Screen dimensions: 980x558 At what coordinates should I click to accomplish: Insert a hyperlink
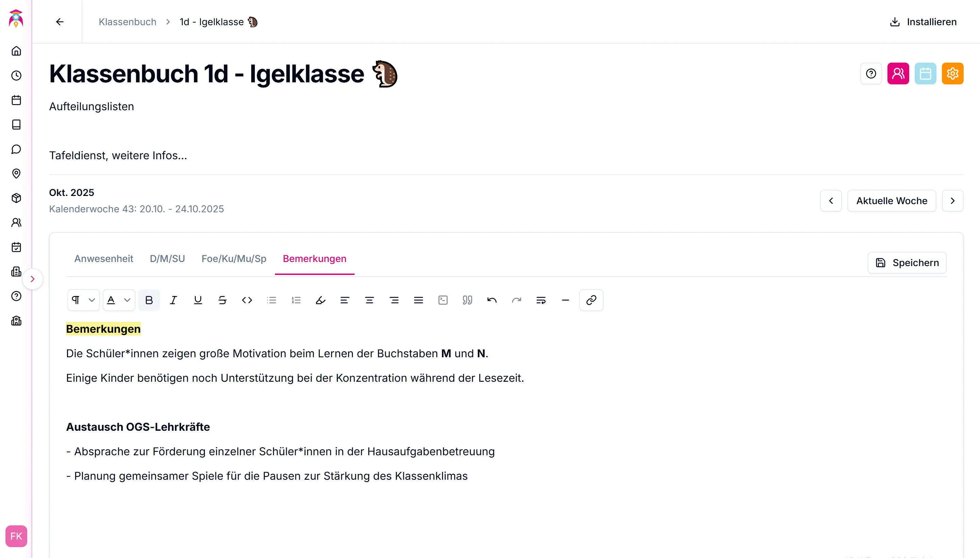click(x=591, y=300)
